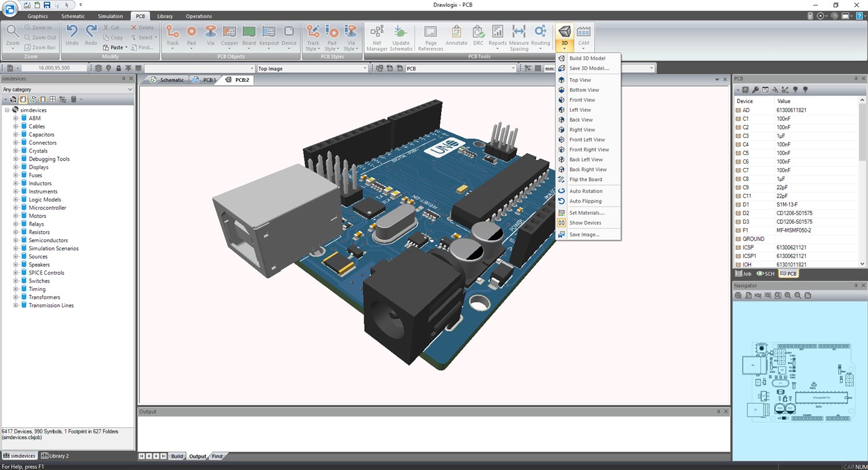Choose Flip the Board from the 3D menu
868x470 pixels.
[586, 179]
